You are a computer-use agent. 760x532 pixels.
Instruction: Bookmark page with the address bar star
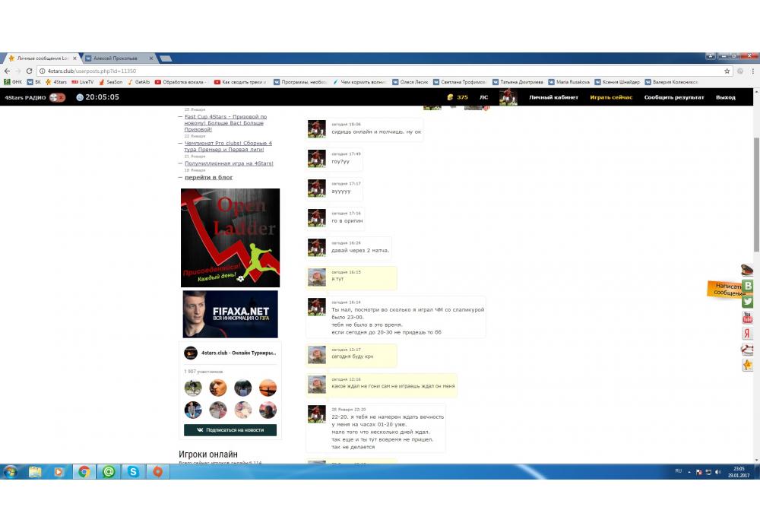pyautogui.click(x=727, y=71)
